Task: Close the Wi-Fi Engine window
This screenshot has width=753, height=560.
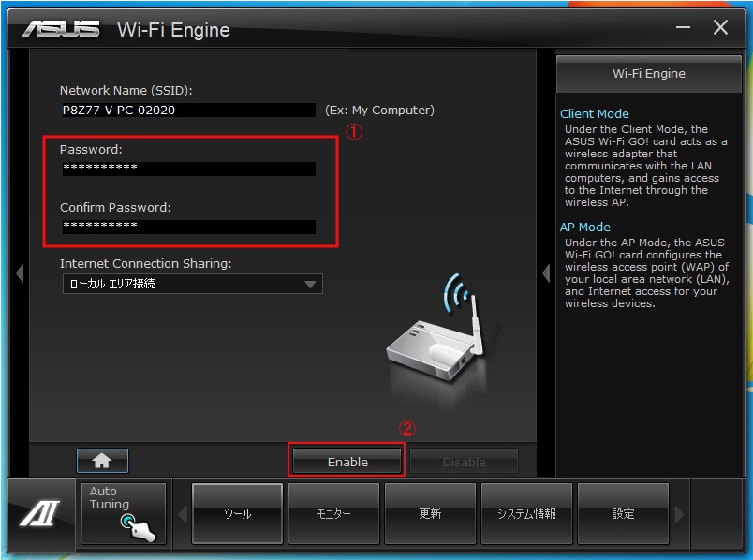Action: (x=720, y=27)
